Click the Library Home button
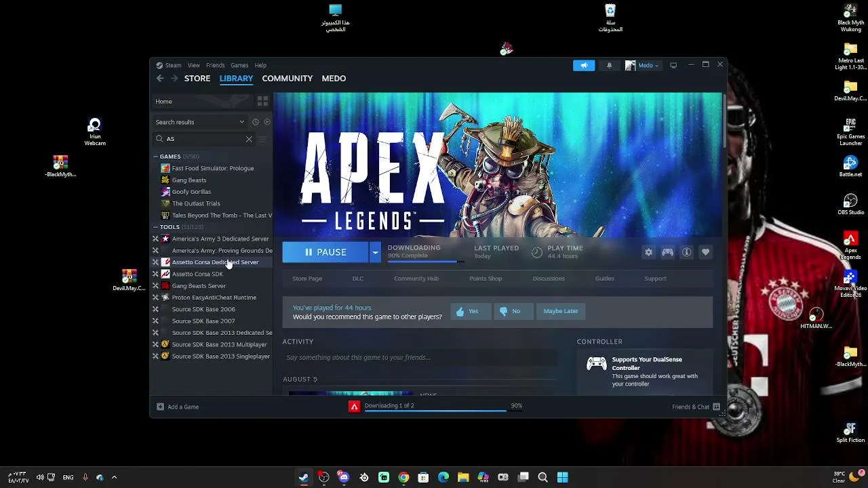The height and width of the screenshot is (488, 868). (x=202, y=101)
